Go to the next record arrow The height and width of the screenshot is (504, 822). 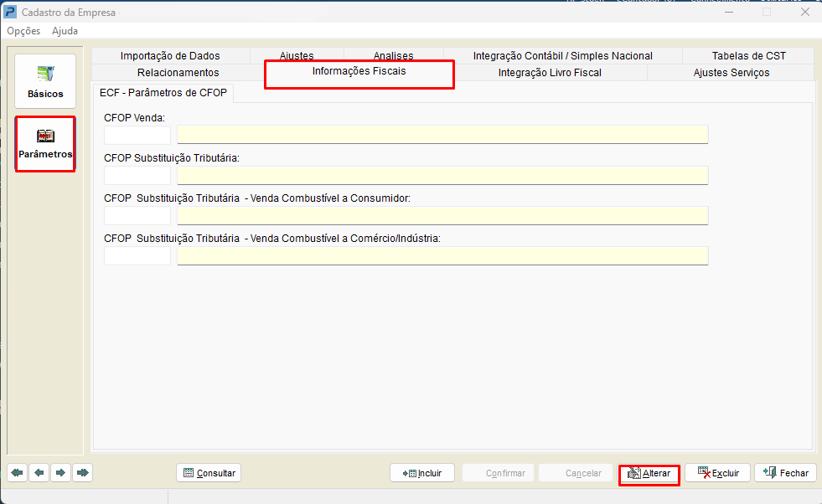(x=61, y=472)
